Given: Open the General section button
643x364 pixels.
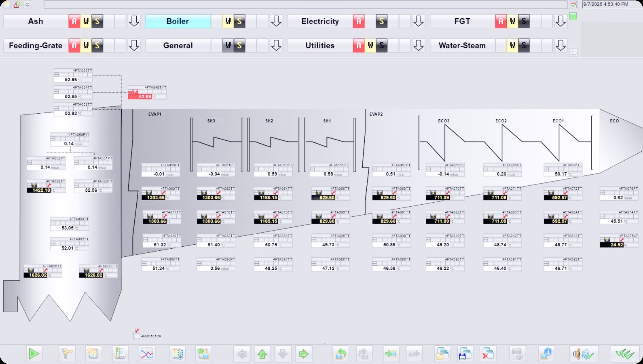Looking at the screenshot, I should coord(178,45).
